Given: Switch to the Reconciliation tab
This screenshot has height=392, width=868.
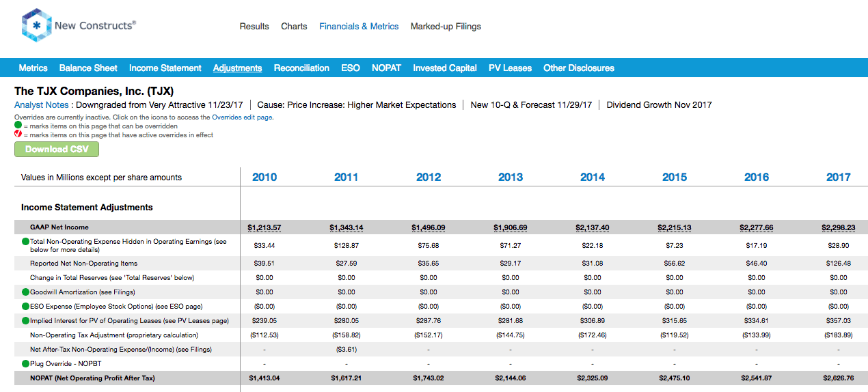Looking at the screenshot, I should 301,68.
